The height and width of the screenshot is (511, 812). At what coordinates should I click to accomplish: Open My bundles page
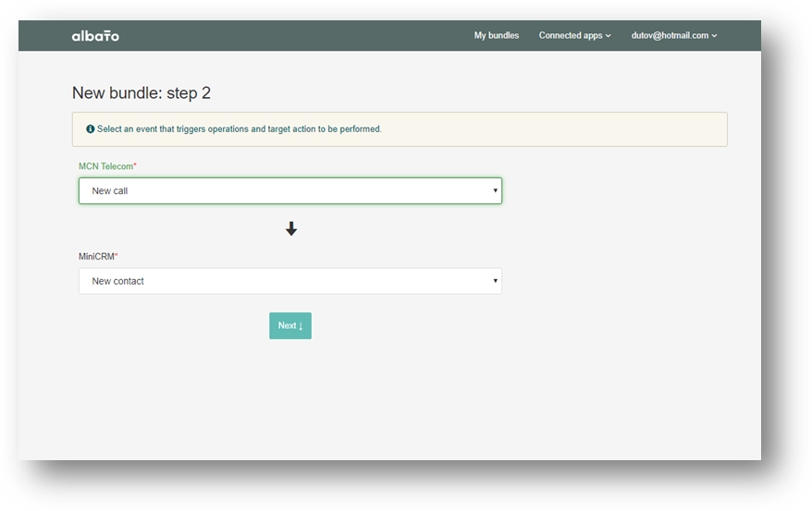[x=496, y=35]
